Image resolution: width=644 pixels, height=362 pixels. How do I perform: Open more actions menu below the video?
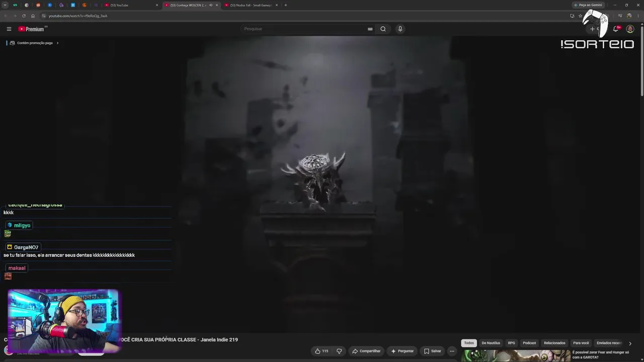[x=452, y=351]
